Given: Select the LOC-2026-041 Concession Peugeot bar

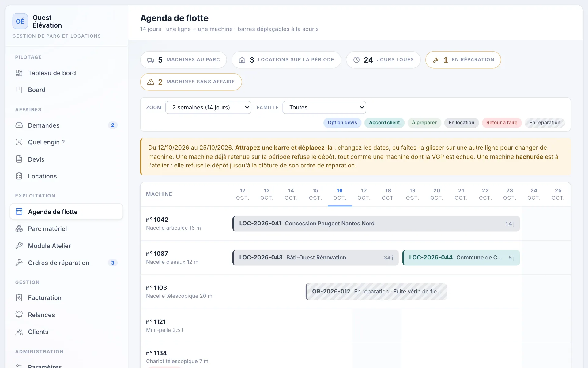Looking at the screenshot, I should point(376,224).
